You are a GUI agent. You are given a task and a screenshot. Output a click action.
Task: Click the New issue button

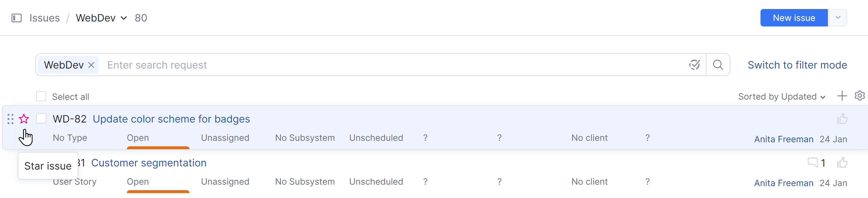pos(794,18)
